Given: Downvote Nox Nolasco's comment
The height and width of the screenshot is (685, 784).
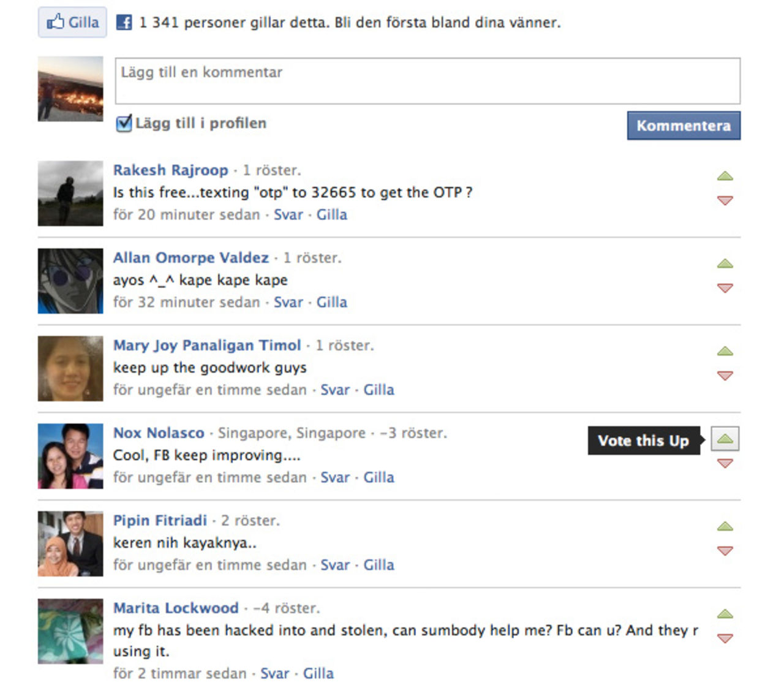Looking at the screenshot, I should coord(725,463).
